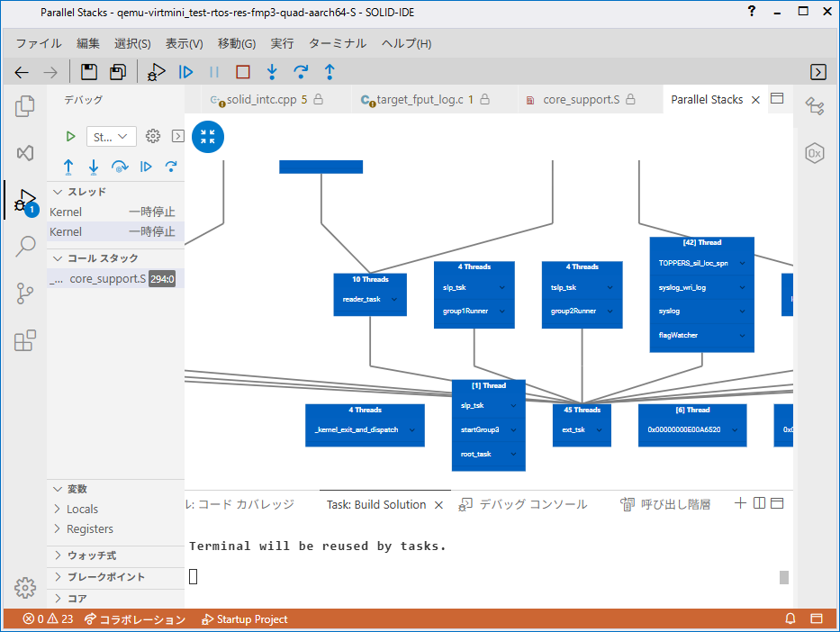The height and width of the screenshot is (632, 840).
Task: Switch to the core_support.S tab
Action: pos(581,100)
